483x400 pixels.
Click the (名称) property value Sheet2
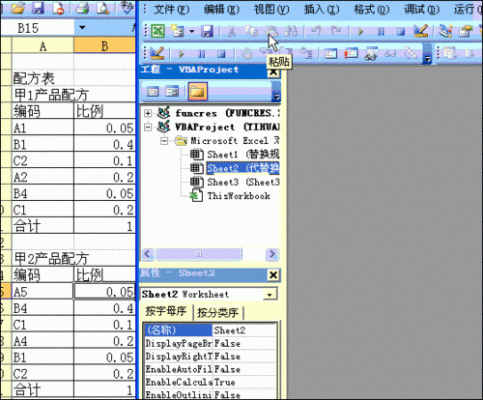(244, 330)
